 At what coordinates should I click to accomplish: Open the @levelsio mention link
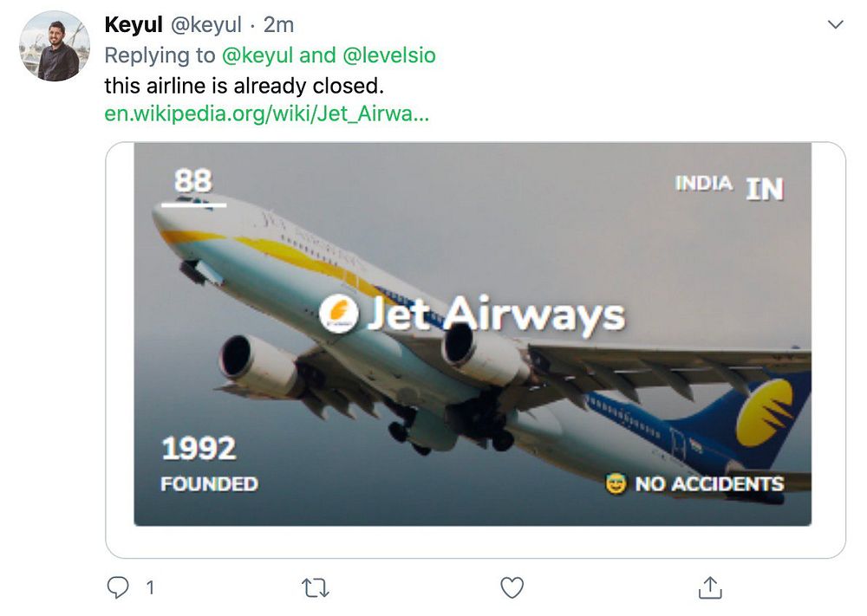point(389,56)
